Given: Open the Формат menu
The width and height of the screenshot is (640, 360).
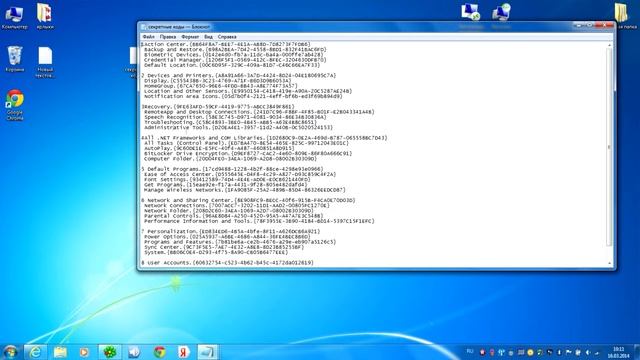Looking at the screenshot, I should pos(190,37).
